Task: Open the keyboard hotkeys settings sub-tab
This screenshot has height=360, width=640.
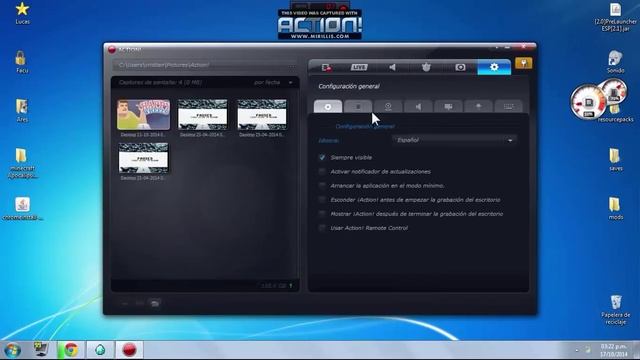Action: click(x=509, y=107)
